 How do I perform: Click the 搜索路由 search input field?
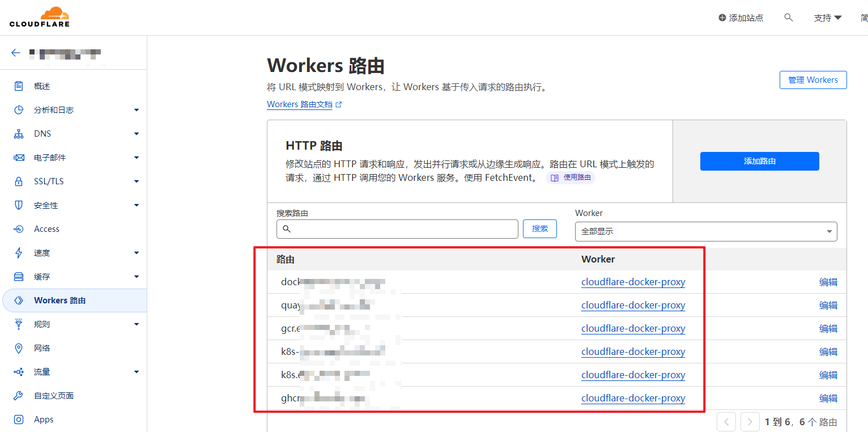[397, 229]
